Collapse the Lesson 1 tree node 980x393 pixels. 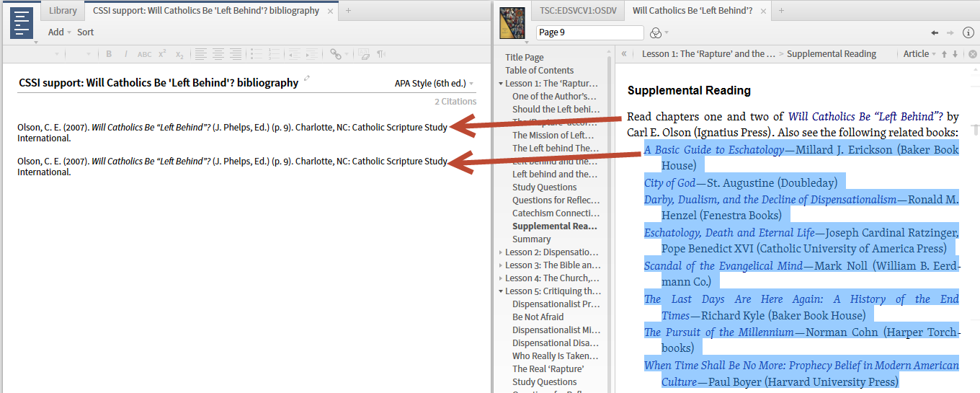click(501, 84)
